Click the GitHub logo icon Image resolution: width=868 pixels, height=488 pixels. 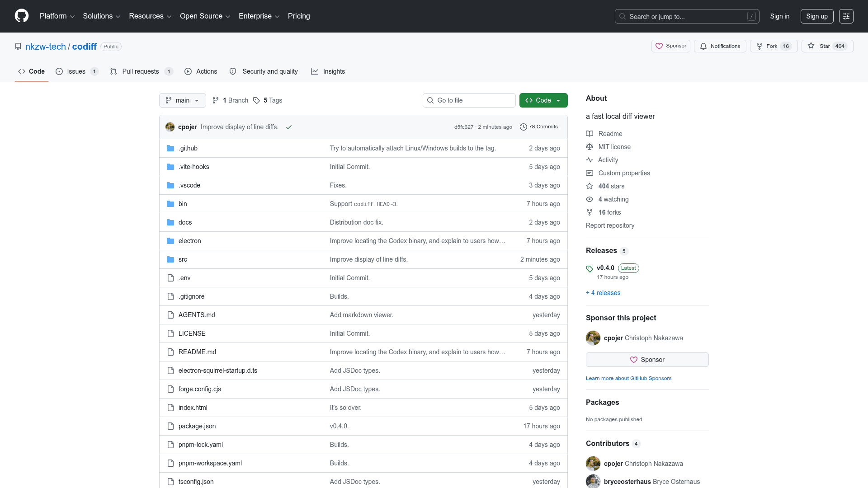coord(22,16)
